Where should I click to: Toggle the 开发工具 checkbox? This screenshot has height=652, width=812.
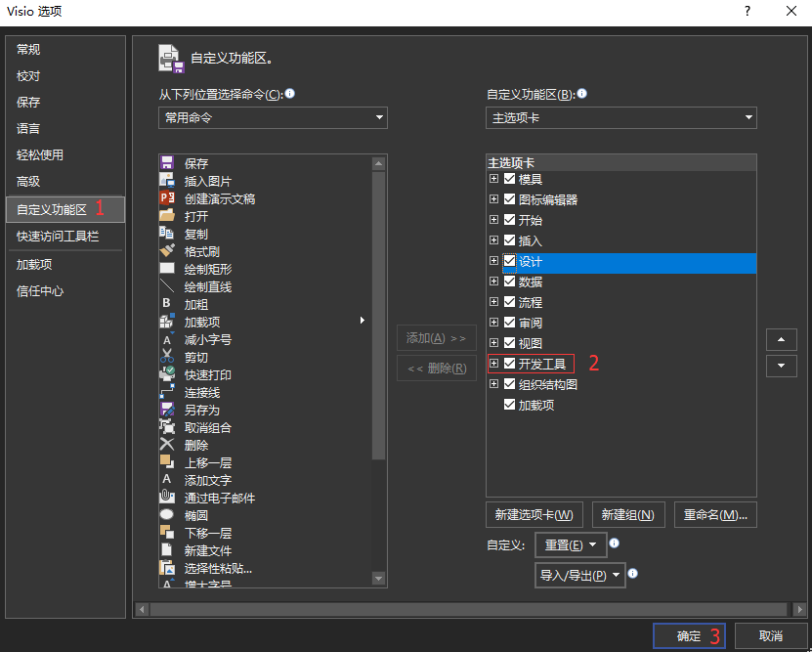pos(509,364)
